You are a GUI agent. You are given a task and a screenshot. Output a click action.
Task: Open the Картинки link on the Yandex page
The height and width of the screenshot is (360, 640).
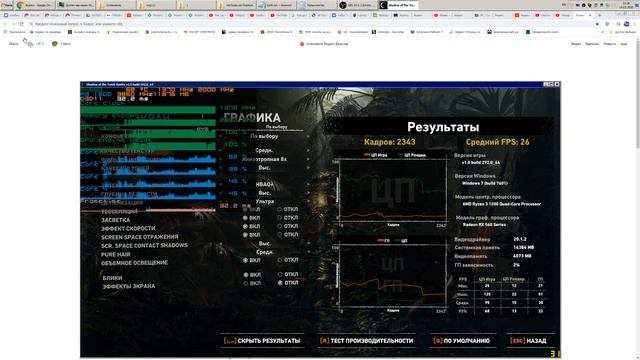coord(592,44)
